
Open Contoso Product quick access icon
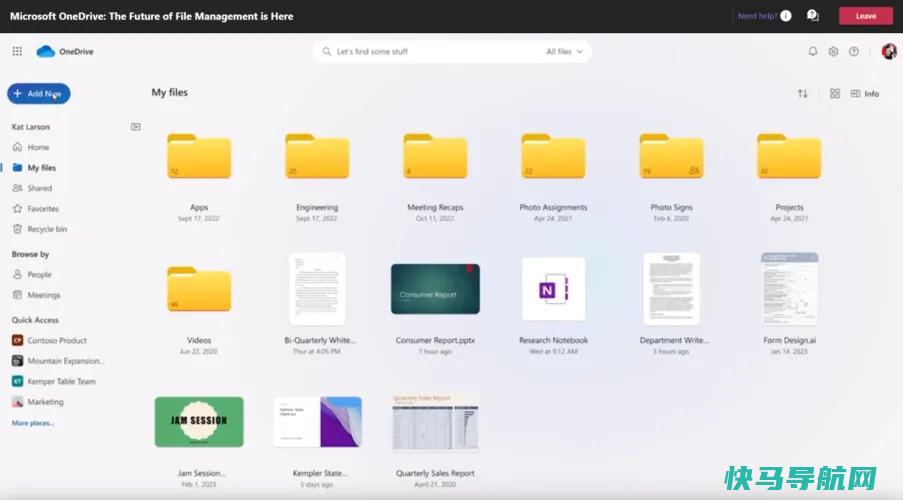coord(17,340)
